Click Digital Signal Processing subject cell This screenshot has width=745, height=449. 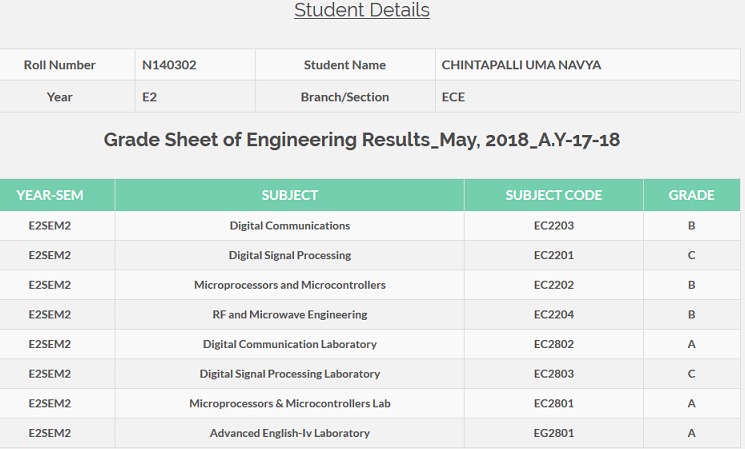tap(290, 255)
